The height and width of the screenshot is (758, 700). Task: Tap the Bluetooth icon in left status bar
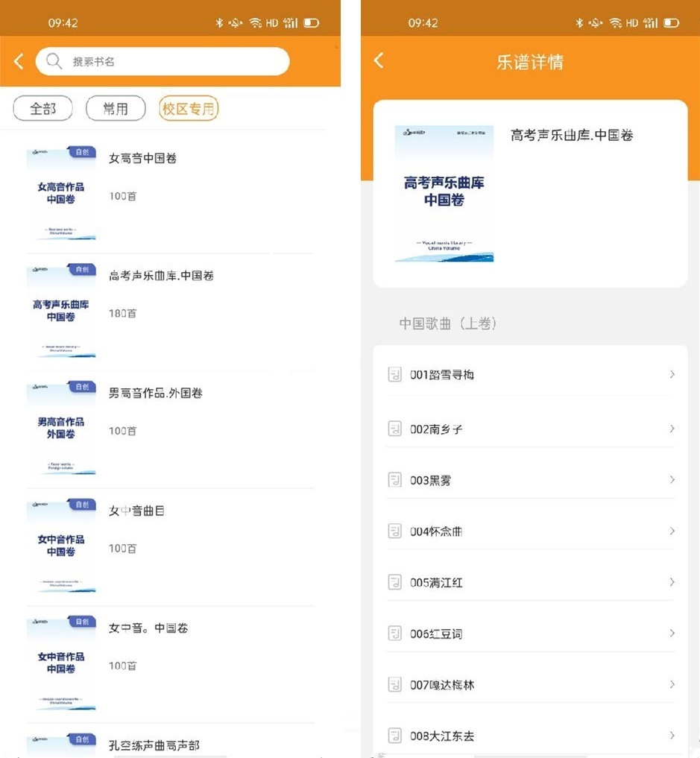[219, 23]
